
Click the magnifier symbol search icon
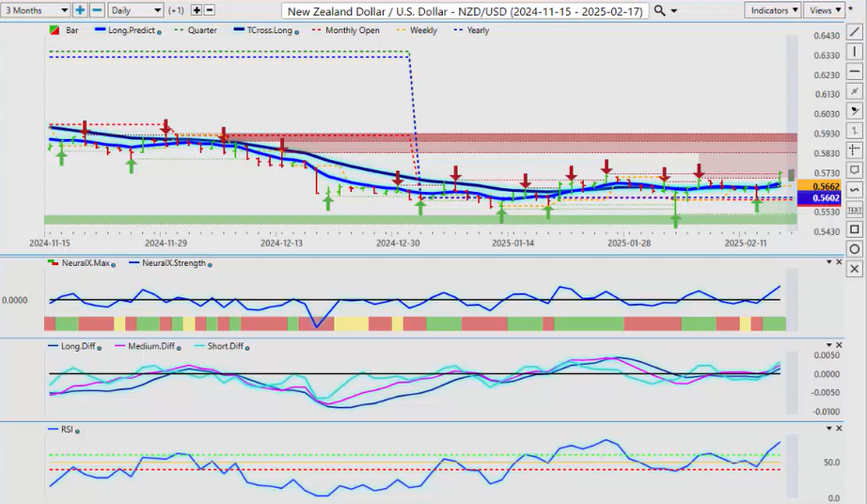pos(659,10)
